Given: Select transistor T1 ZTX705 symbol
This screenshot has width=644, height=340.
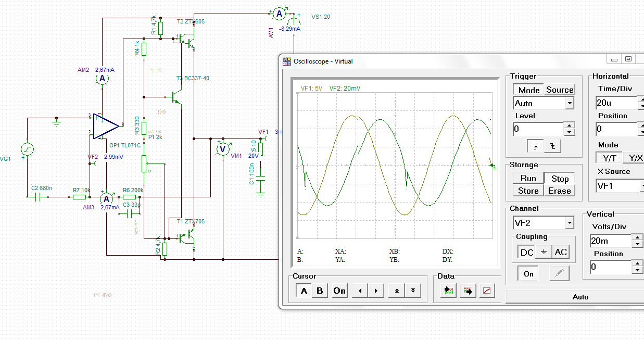Looking at the screenshot, I should pyautogui.click(x=187, y=238).
